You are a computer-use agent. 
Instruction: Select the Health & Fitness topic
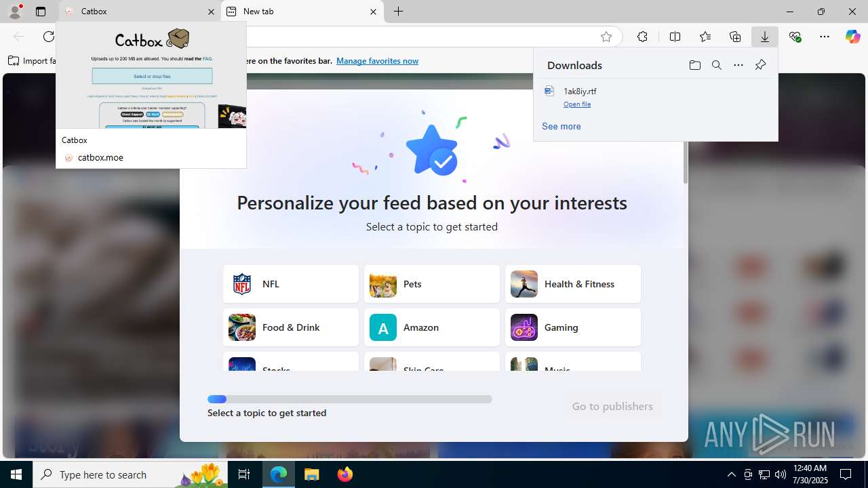click(x=573, y=284)
